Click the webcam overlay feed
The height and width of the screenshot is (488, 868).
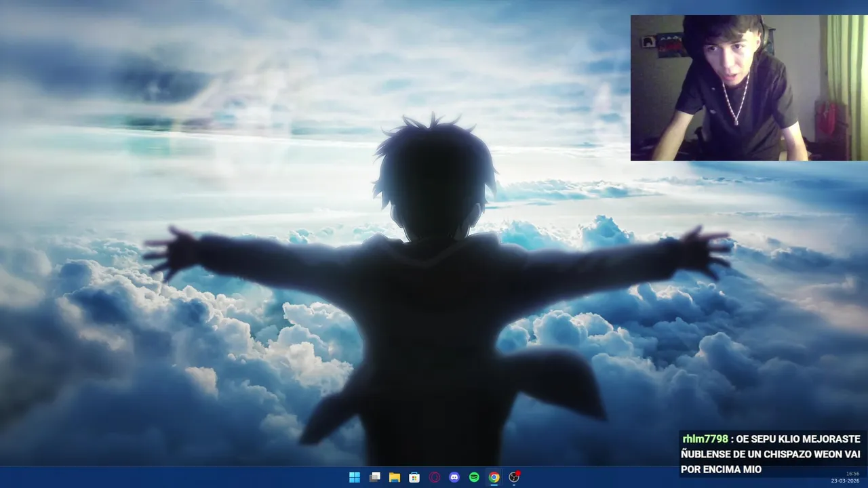tap(749, 87)
